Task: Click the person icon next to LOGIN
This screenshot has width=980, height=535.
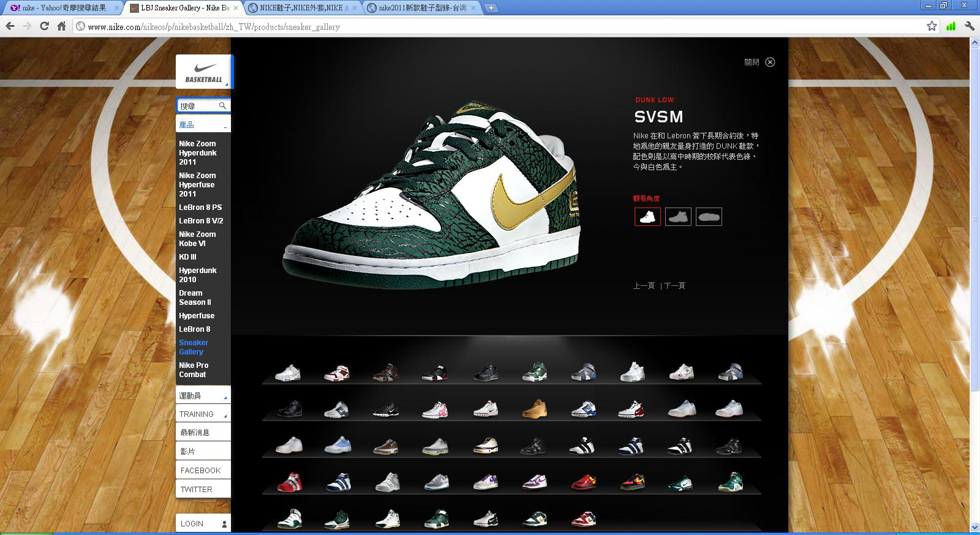Action: click(224, 524)
